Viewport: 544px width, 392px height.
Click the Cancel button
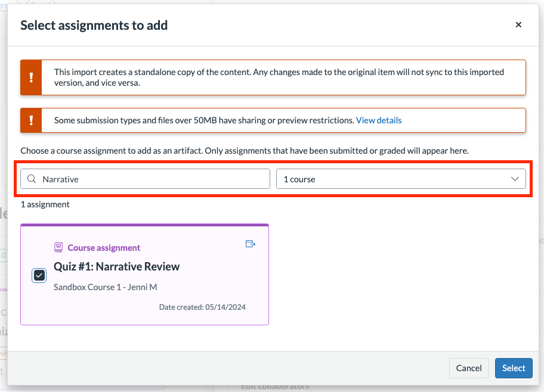tap(469, 368)
